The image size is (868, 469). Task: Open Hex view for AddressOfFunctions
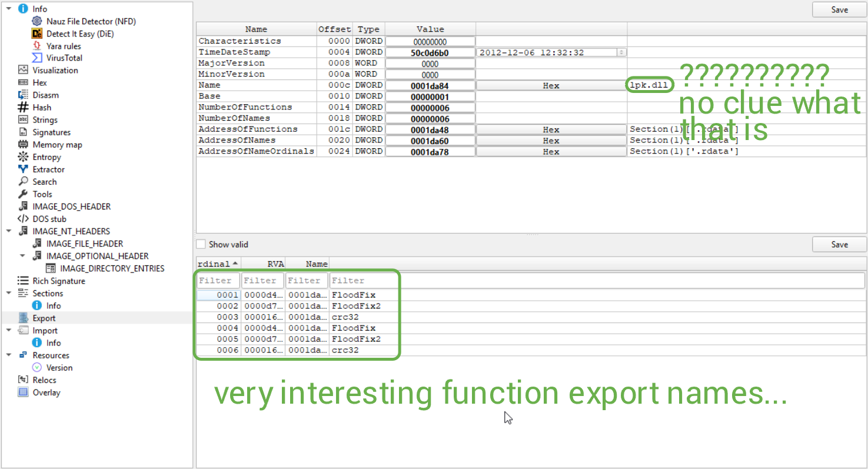(551, 129)
